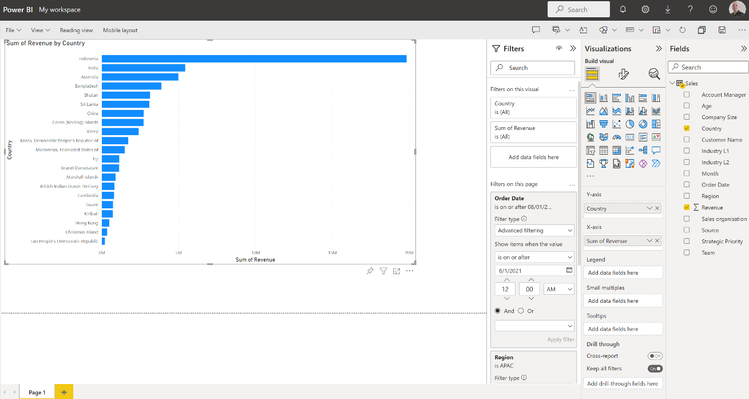Pick the trophy goals visual
Image resolution: width=749 pixels, height=399 pixels.
coord(604,163)
